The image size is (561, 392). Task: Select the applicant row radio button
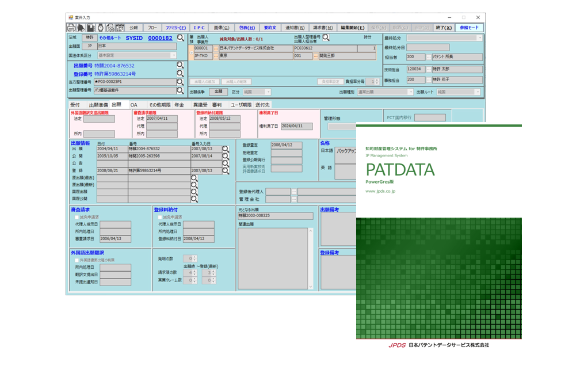192,52
